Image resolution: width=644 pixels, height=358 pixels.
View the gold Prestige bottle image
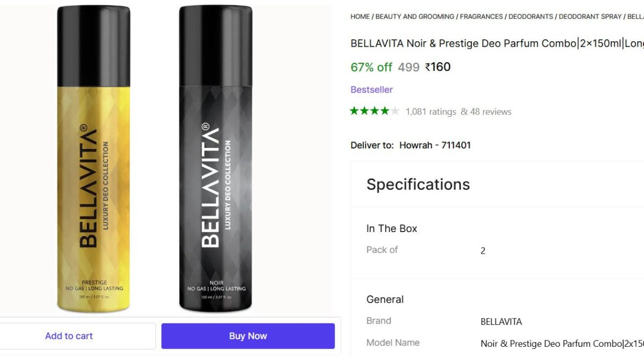pos(93,161)
